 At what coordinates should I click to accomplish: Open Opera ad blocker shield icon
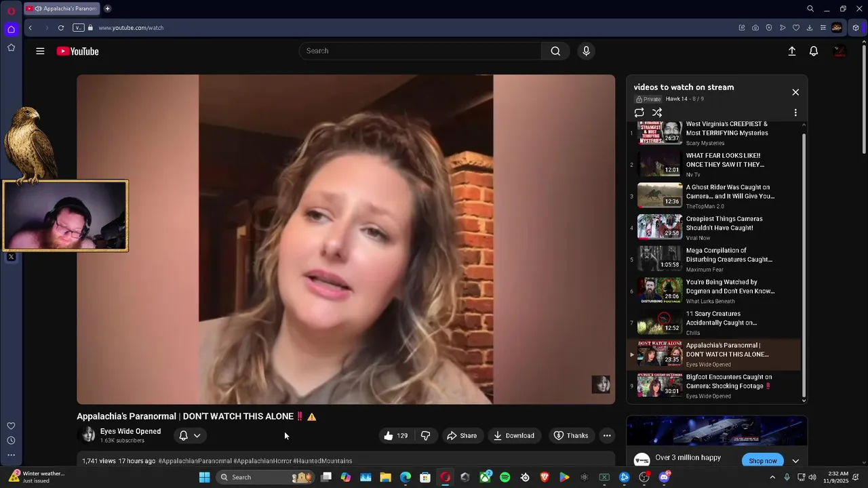[x=769, y=28]
